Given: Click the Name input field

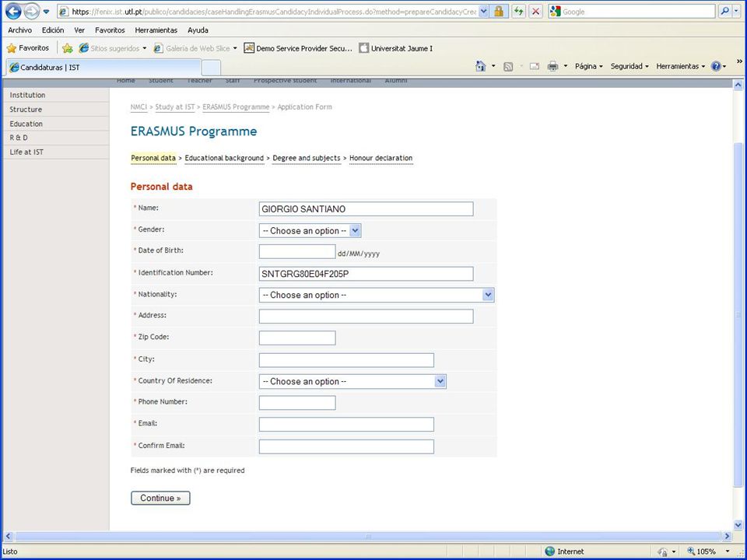Looking at the screenshot, I should coord(366,208).
